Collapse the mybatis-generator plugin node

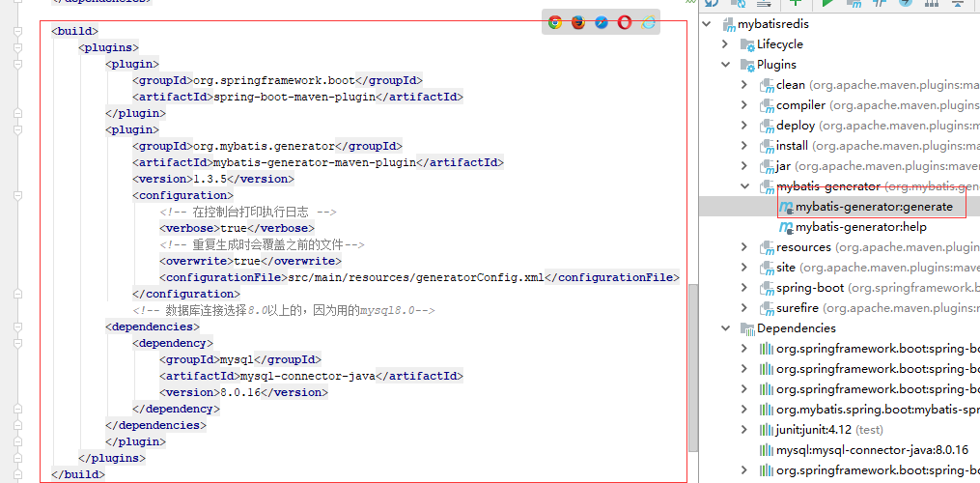(743, 186)
